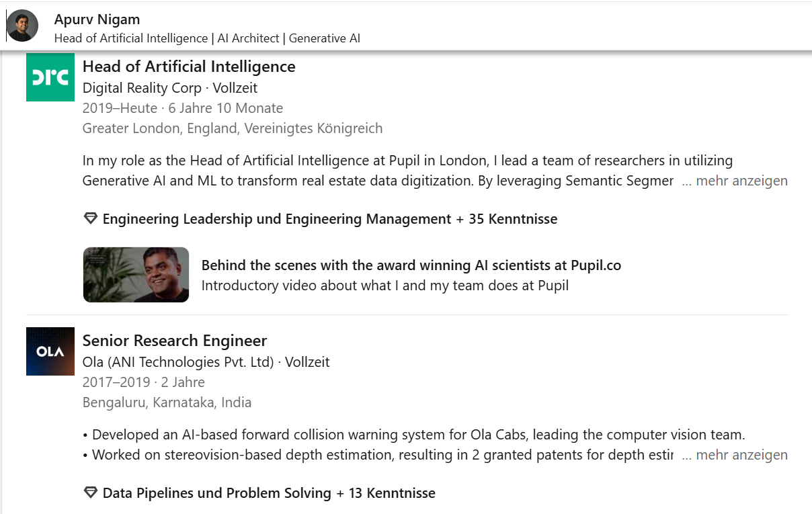This screenshot has height=514, width=812.
Task: Click diamond icon beside Data Pipelines skills
Action: coord(90,493)
